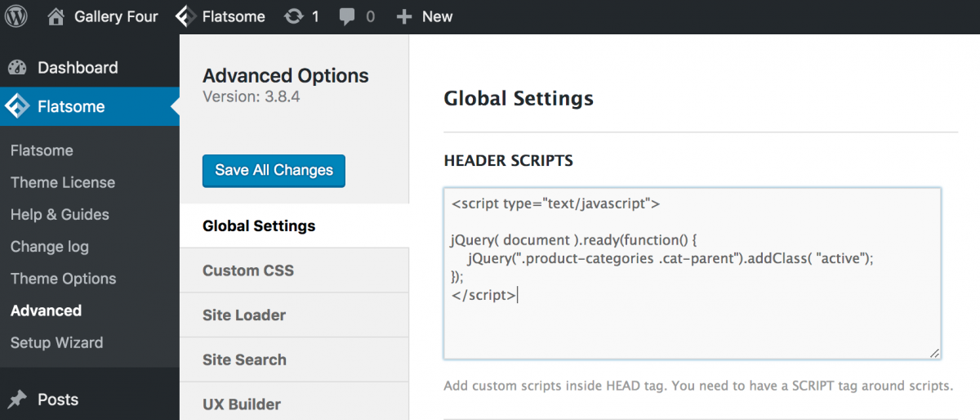
Task: Open the comments bubble icon
Action: [x=346, y=16]
